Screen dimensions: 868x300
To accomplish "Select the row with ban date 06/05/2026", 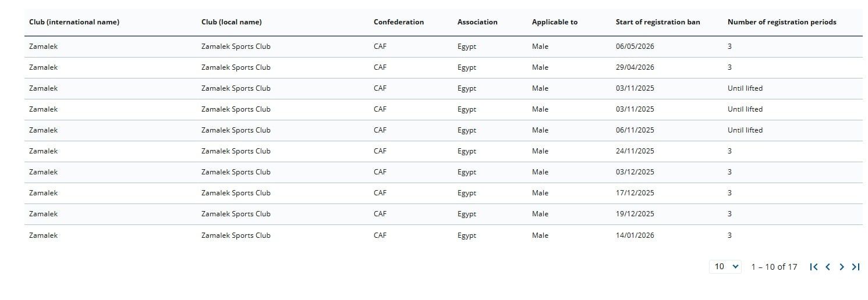I will [444, 47].
